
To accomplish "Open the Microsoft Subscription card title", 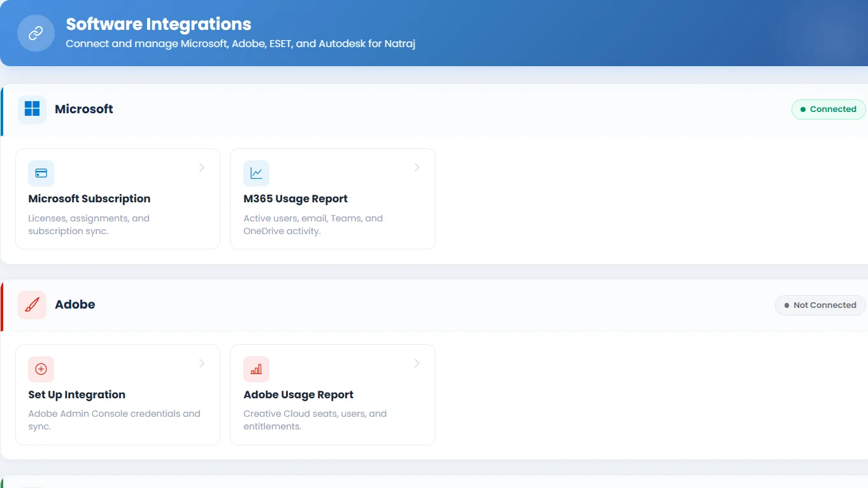I will click(89, 199).
